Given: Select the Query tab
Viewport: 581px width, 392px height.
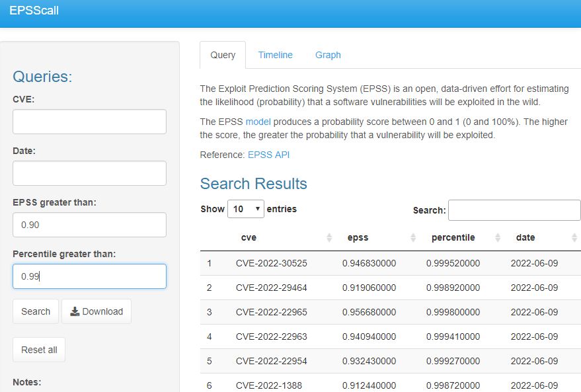Looking at the screenshot, I should [x=223, y=55].
